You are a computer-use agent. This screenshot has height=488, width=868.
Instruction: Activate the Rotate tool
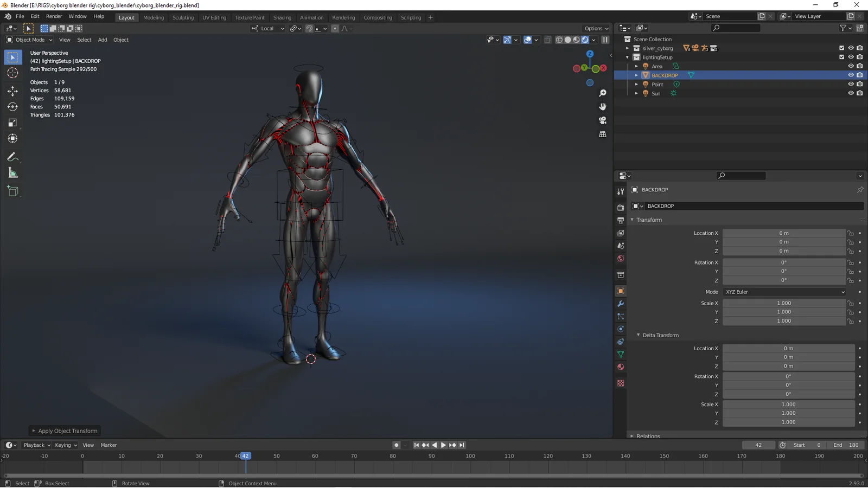point(12,106)
